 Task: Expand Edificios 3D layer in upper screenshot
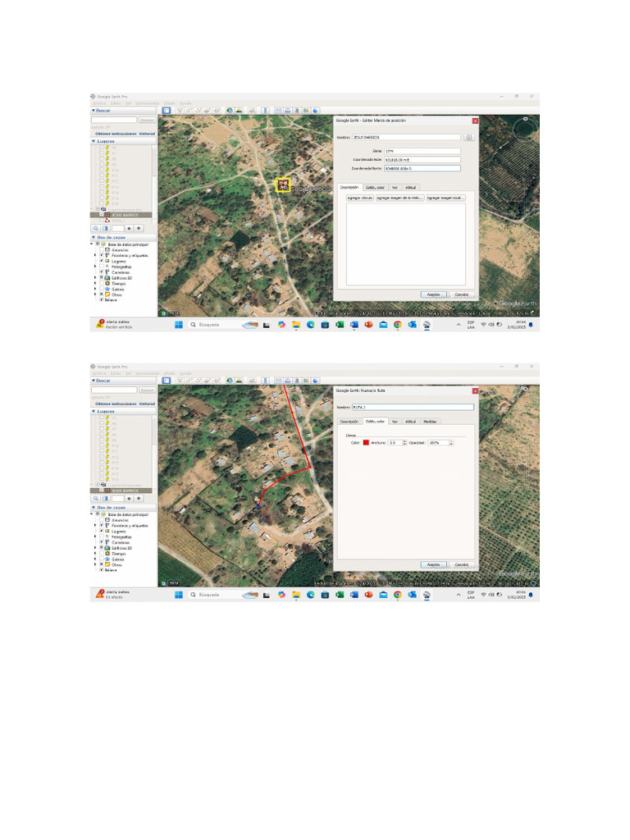(x=95, y=278)
